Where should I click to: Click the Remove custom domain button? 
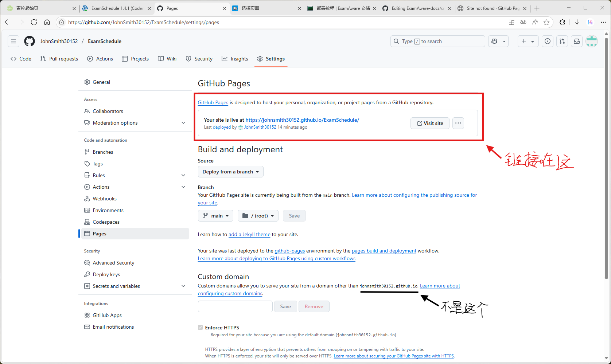(x=314, y=306)
